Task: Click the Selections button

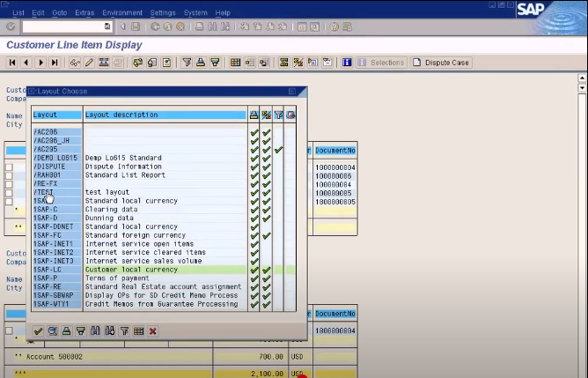Action: coord(382,63)
